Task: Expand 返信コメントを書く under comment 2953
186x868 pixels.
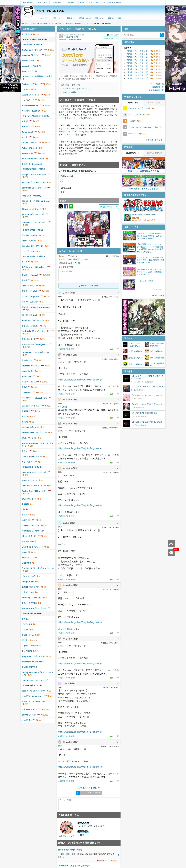Action: pos(67,781)
